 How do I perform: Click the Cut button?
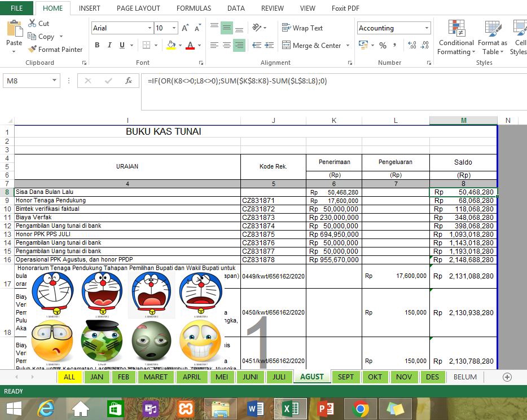click(x=39, y=23)
